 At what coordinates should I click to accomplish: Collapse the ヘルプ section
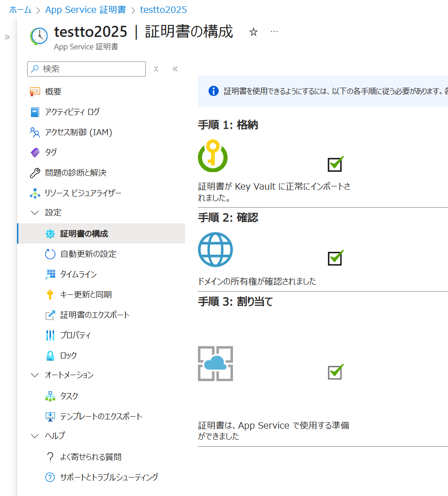(x=35, y=436)
